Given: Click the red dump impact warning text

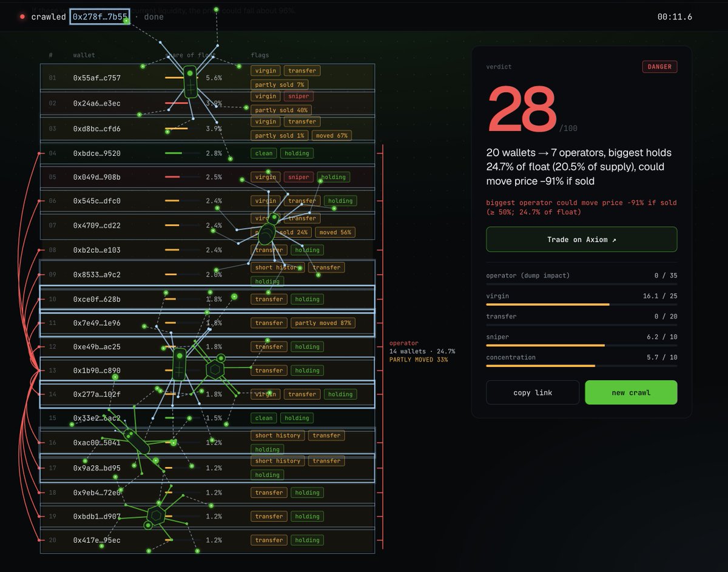Looking at the screenshot, I should tap(581, 207).
